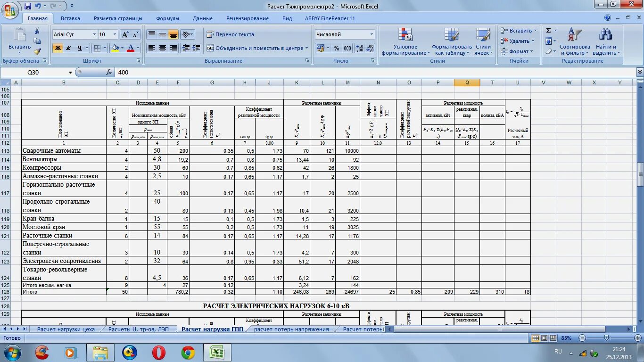Activate Format Painter brush
Image resolution: width=644 pixels, height=362 pixels.
[37, 51]
